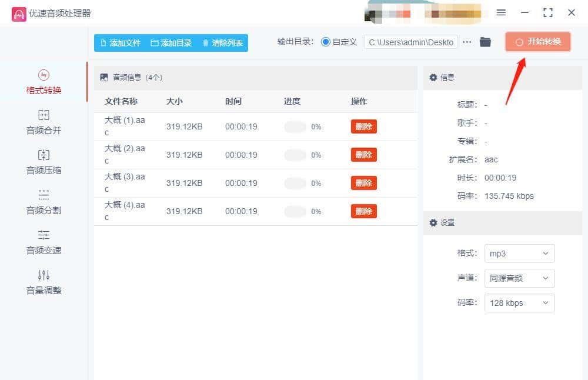588x380 pixels.
Task: Open the output folder browser icon
Action: 485,42
